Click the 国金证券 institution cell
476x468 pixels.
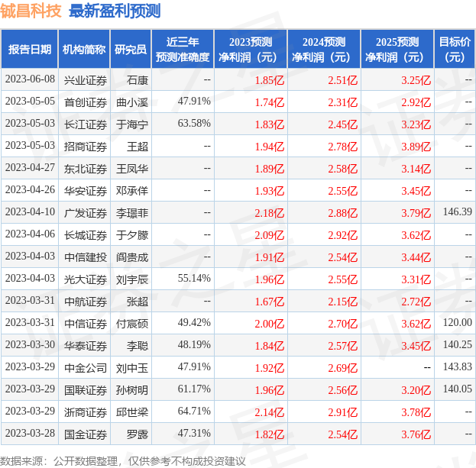[x=86, y=434]
